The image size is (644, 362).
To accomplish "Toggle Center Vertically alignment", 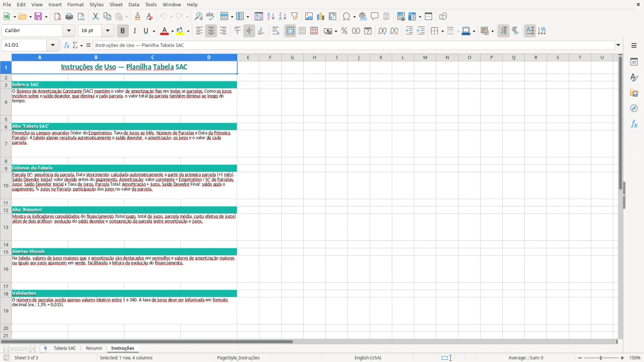I will (x=249, y=31).
